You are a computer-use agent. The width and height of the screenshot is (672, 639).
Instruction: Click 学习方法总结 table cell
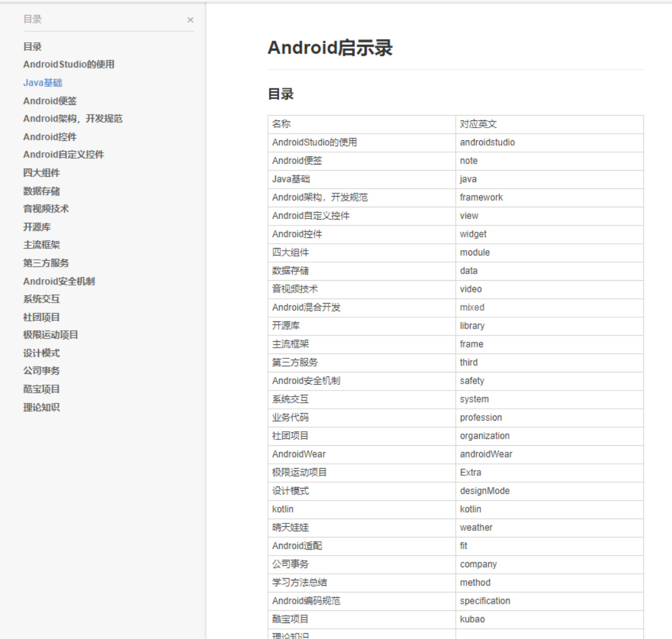[x=362, y=583]
